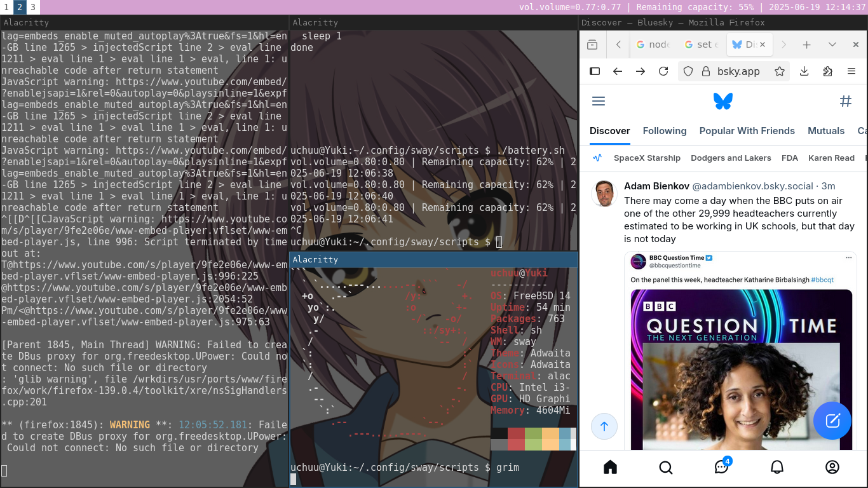Go forward one page in Firefox
This screenshot has width=868, height=488.
pos(641,71)
